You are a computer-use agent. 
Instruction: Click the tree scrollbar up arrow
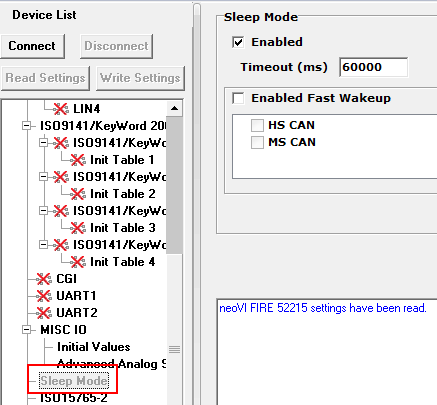pyautogui.click(x=174, y=108)
